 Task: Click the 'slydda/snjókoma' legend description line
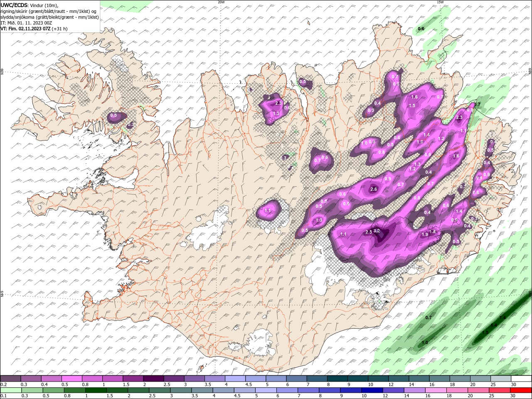click(x=50, y=17)
